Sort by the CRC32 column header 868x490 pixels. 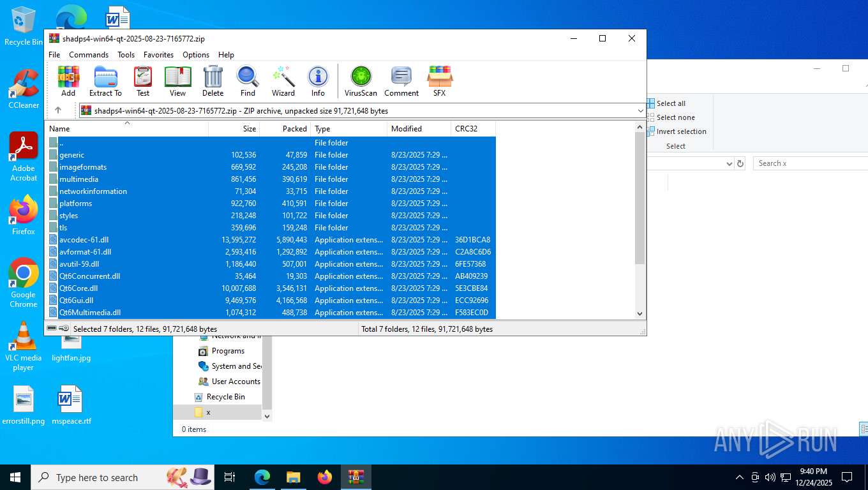473,129
